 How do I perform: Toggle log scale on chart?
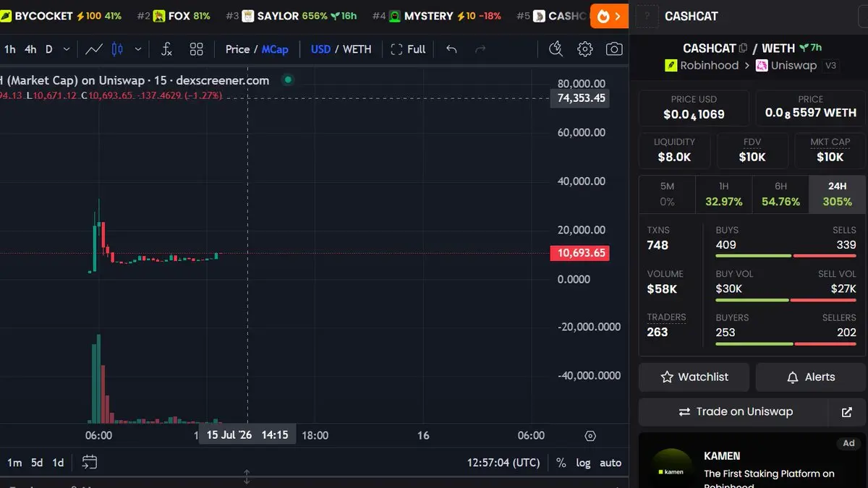click(583, 463)
